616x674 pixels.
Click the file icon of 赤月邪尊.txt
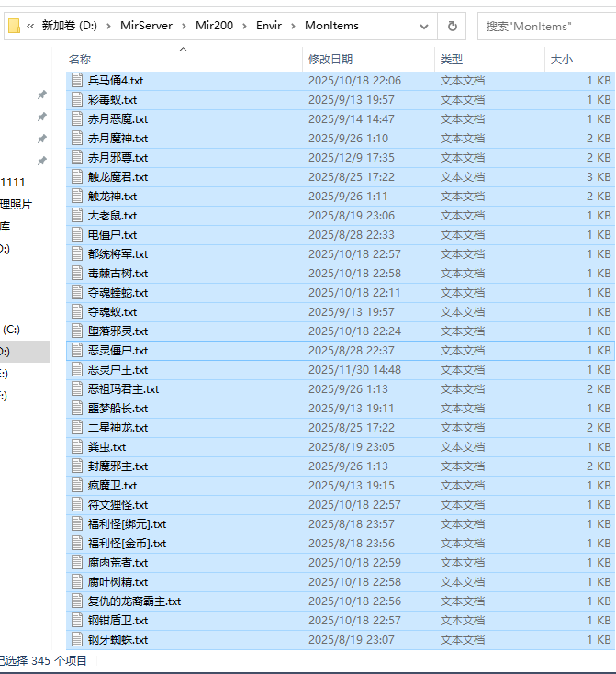(x=77, y=158)
